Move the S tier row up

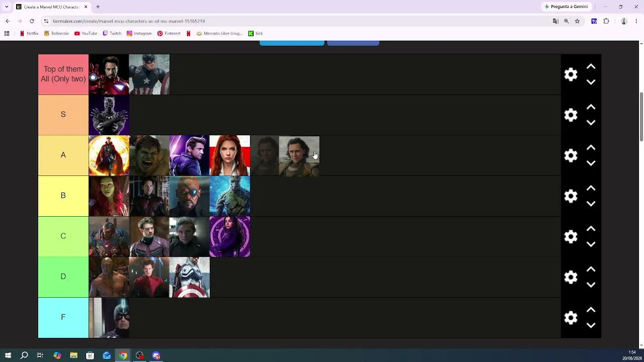coord(591,107)
